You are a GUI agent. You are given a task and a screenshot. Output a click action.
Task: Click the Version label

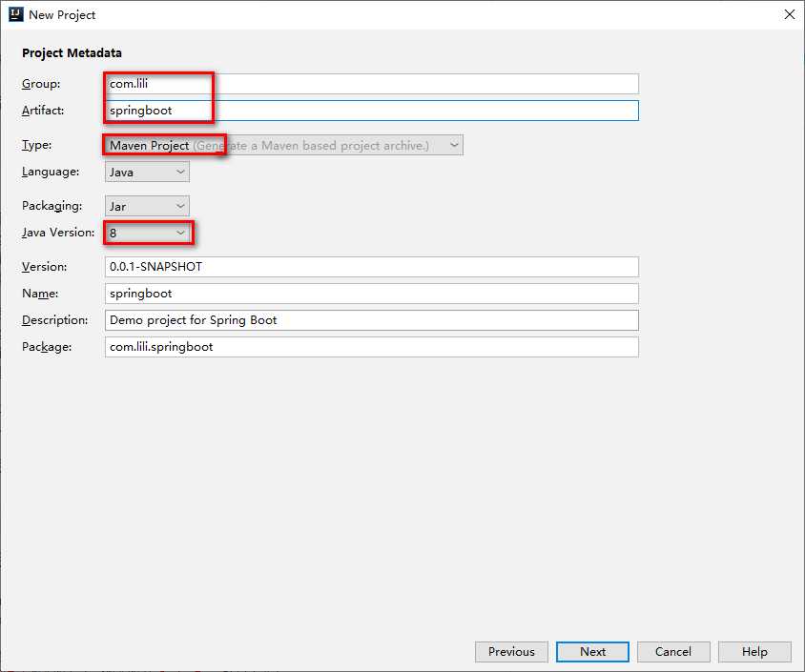[x=44, y=267]
